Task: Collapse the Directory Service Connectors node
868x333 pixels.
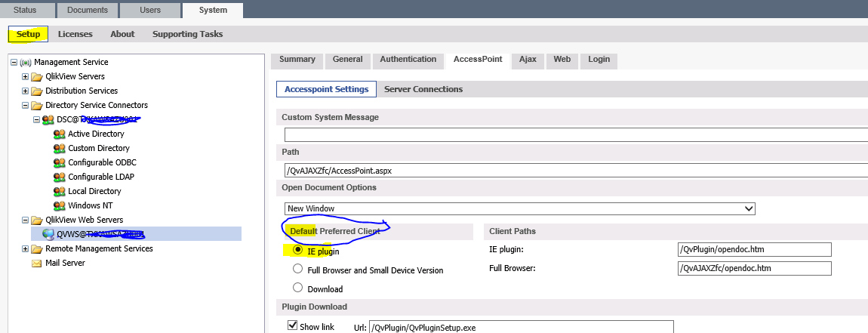Action: tap(26, 106)
